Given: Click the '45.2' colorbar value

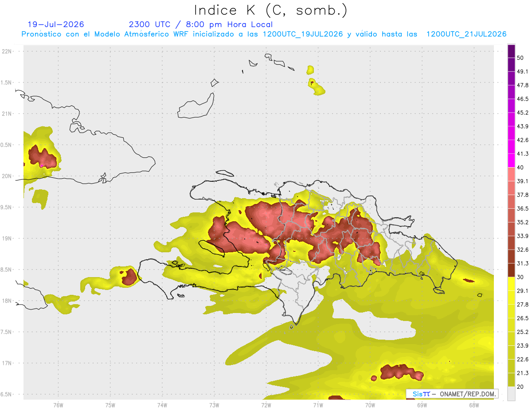Looking at the screenshot, I should click(523, 113).
